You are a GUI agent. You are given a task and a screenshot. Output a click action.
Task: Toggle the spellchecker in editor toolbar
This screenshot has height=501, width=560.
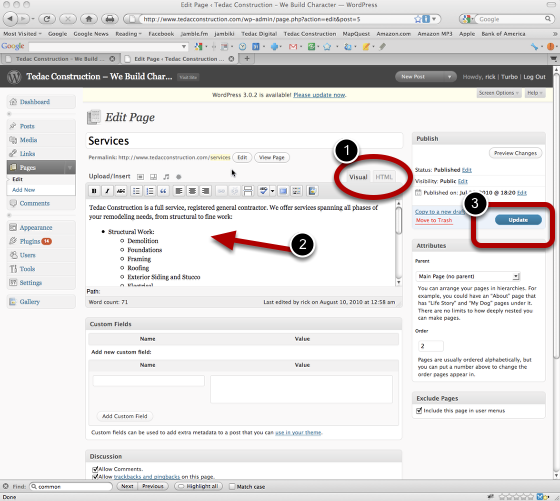(263, 191)
